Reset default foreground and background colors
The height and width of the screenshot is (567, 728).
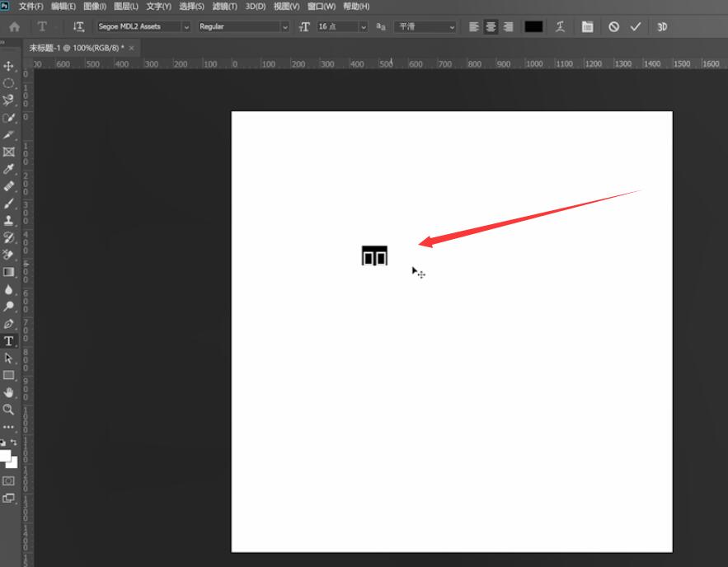2,443
